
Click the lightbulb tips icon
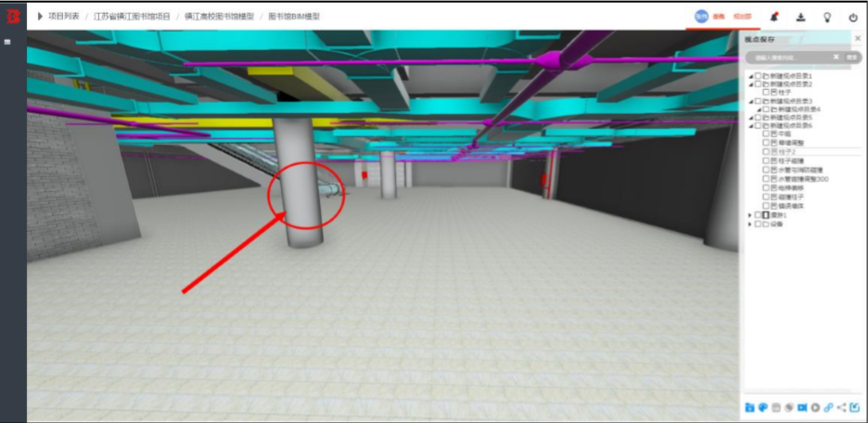pos(827,18)
